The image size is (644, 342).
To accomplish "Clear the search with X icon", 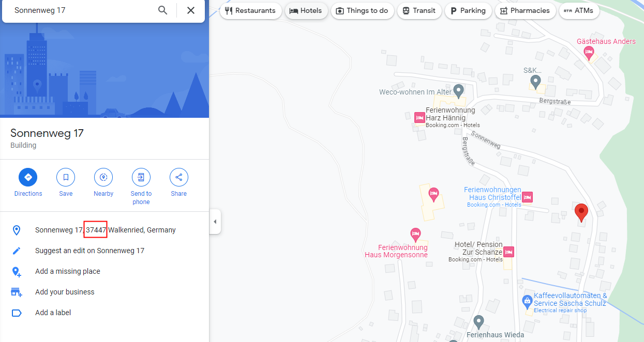I will point(191,10).
